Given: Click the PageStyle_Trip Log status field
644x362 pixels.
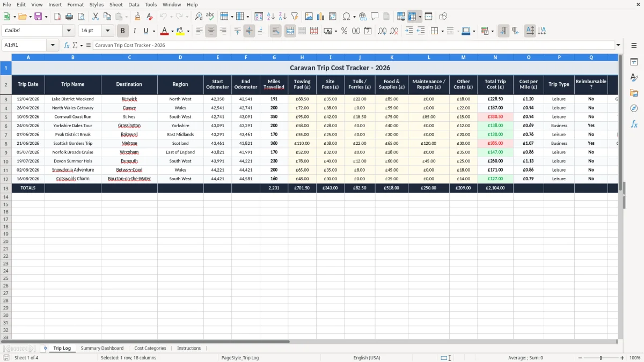Looking at the screenshot, I should point(240,358).
